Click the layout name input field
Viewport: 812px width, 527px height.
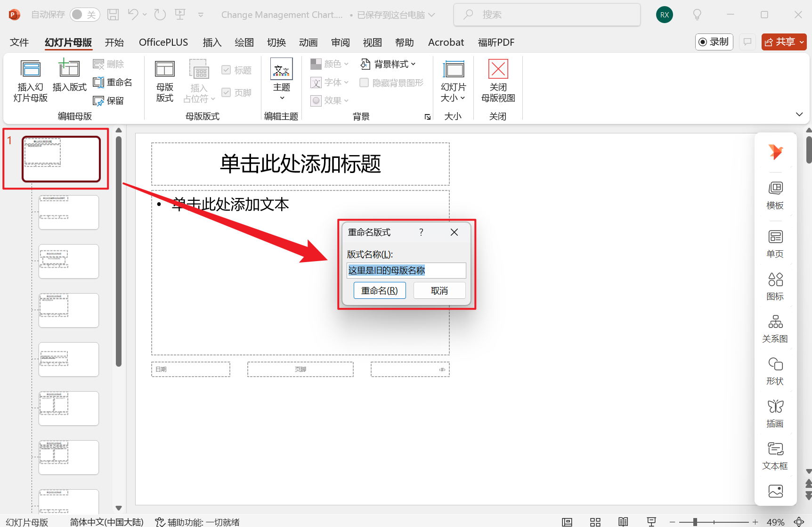406,270
